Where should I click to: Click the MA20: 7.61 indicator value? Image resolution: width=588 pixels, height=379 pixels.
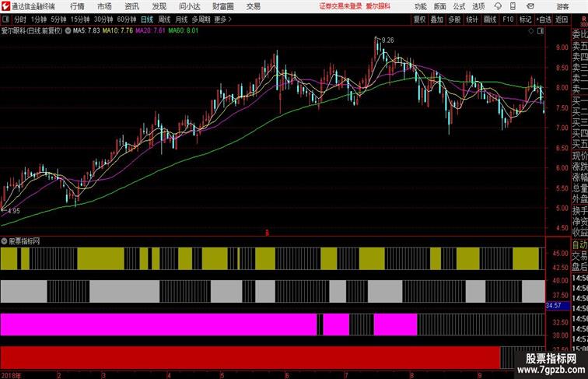[150, 31]
